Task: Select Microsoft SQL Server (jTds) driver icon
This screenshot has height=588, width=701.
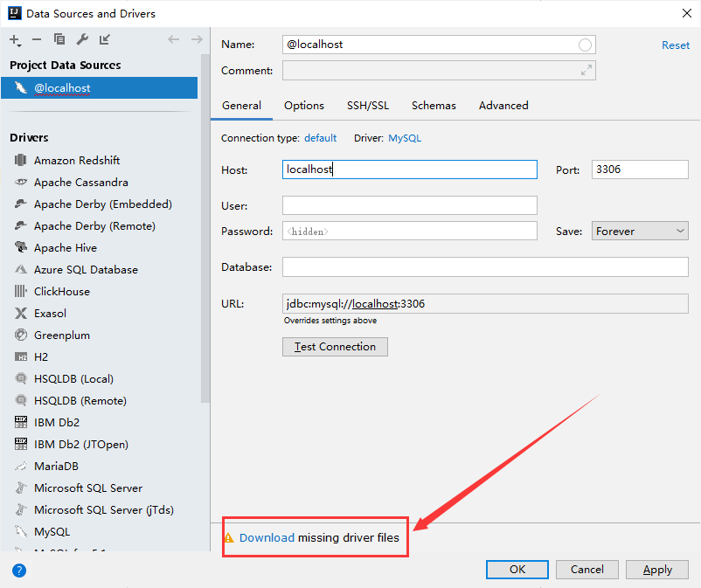Action: pyautogui.click(x=21, y=510)
